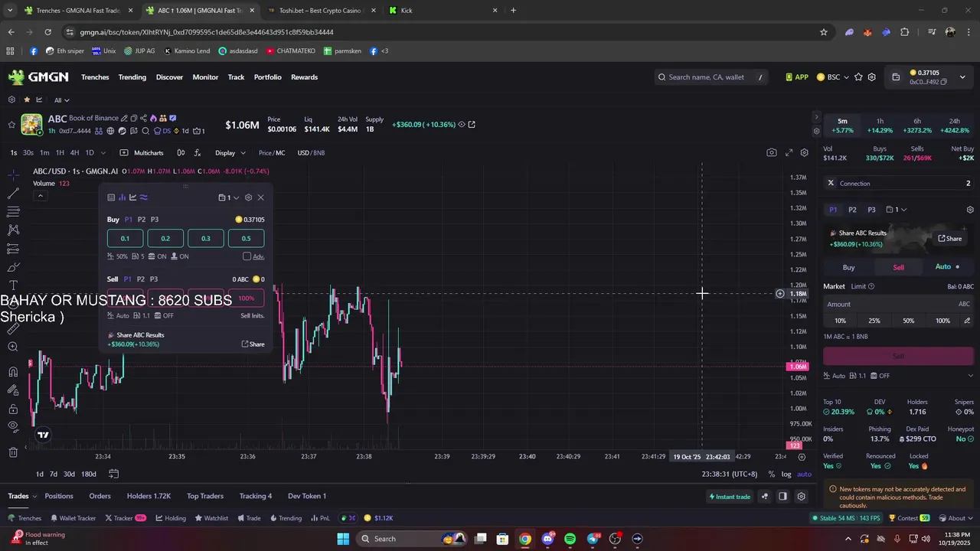Open indicators fx menu
980x551 pixels.
pyautogui.click(x=198, y=152)
